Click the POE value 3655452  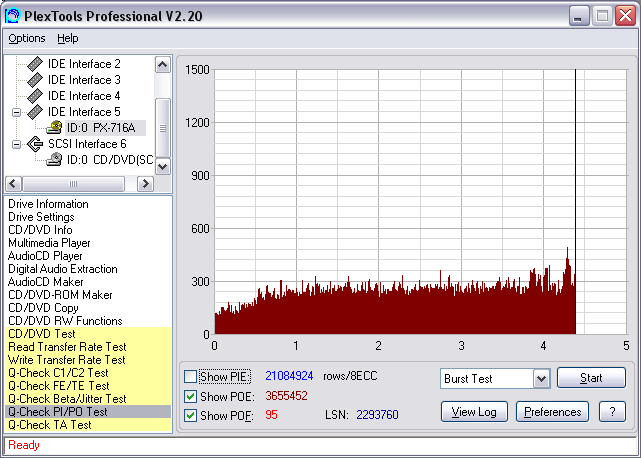tap(286, 396)
